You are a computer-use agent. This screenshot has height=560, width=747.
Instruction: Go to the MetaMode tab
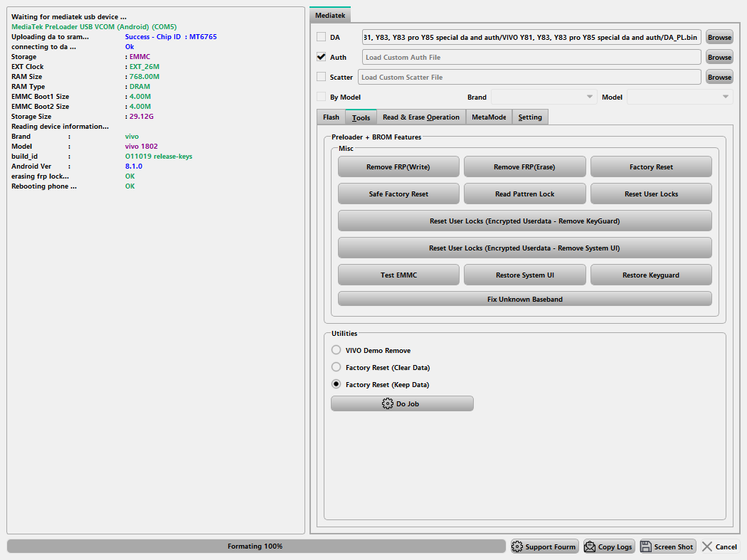[x=488, y=117]
